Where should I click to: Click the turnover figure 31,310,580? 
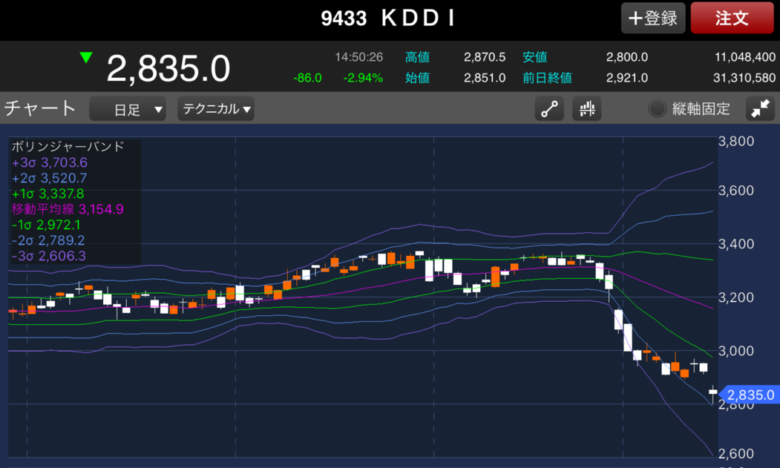(744, 78)
